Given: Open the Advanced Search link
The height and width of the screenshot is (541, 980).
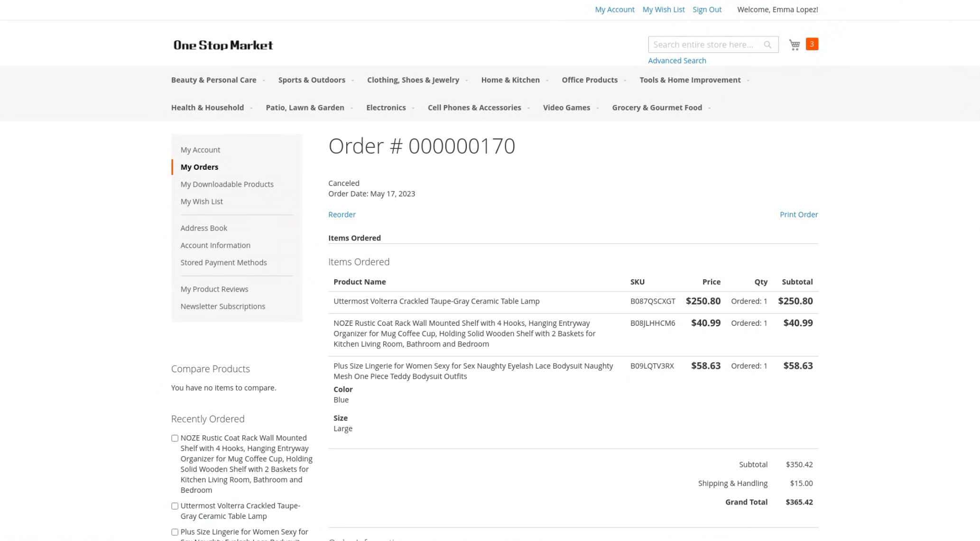Looking at the screenshot, I should tap(677, 61).
